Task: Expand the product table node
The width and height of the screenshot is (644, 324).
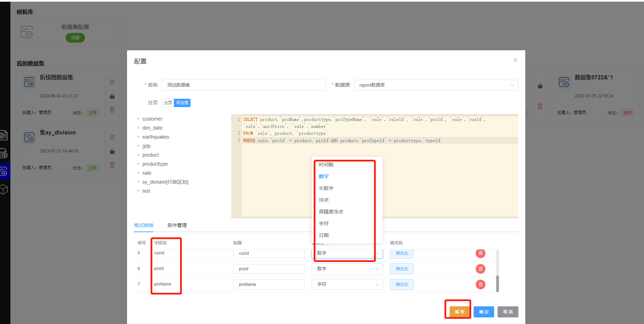Action: pyautogui.click(x=138, y=155)
